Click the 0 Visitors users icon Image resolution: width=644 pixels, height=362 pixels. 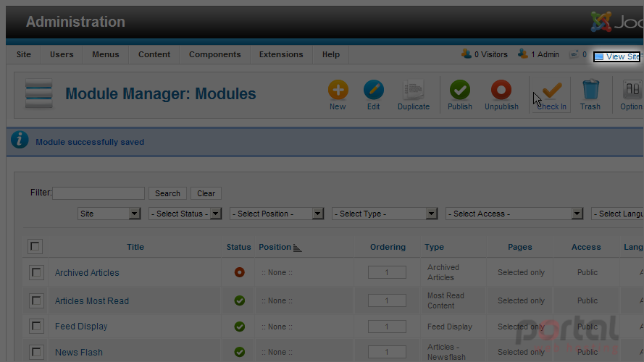coord(467,54)
